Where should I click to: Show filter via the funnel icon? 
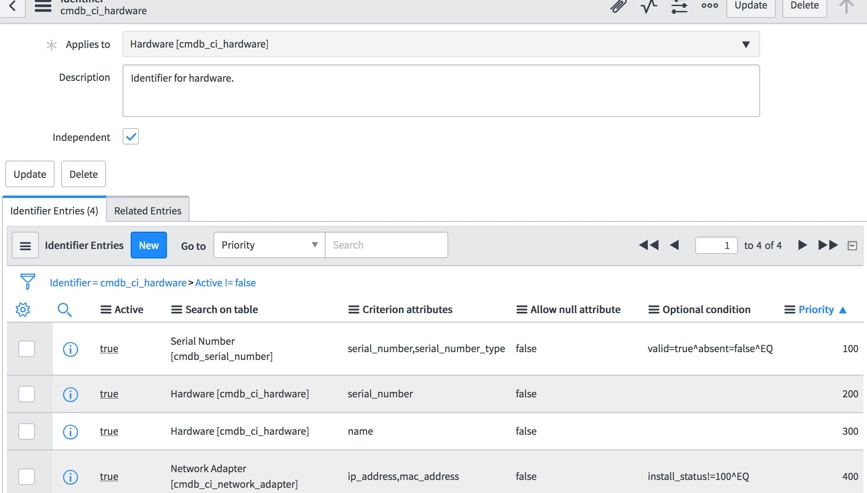pyautogui.click(x=27, y=282)
